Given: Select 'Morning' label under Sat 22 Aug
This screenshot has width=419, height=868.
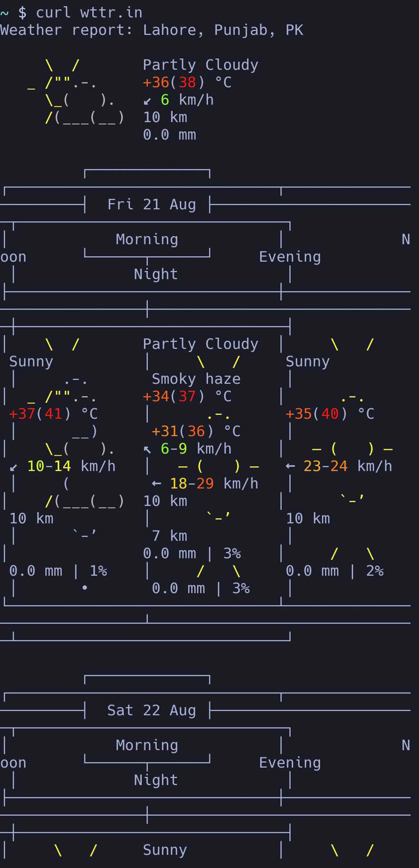Looking at the screenshot, I should 147,745.
